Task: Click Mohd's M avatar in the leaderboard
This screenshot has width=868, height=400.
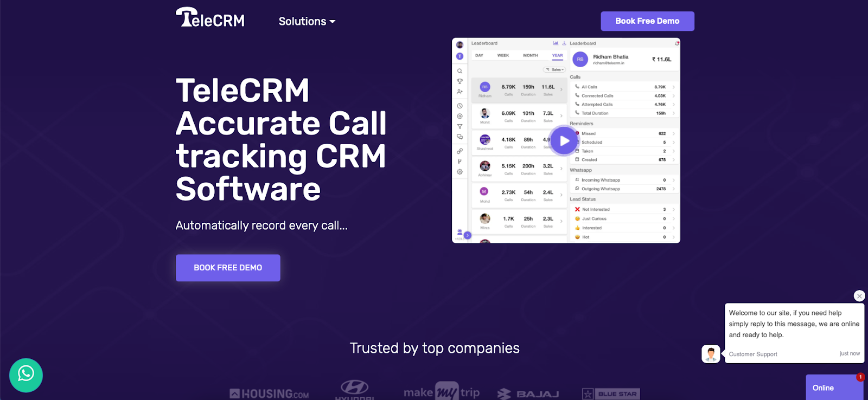Action: click(x=484, y=191)
